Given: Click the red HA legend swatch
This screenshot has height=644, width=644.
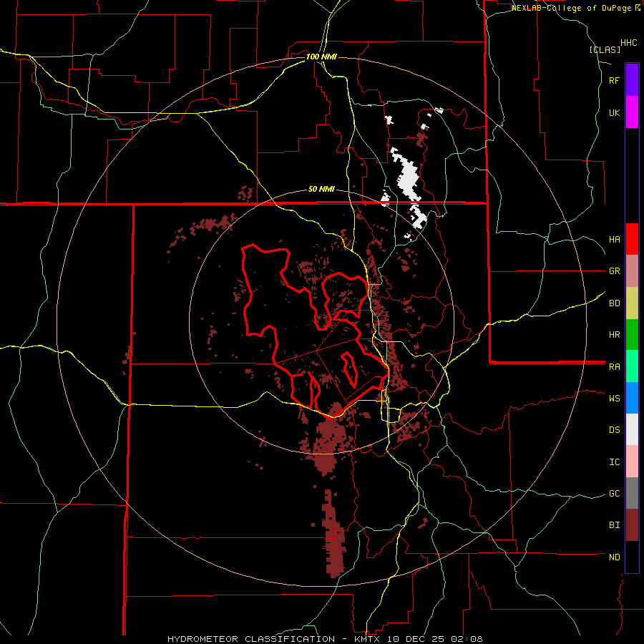Looking at the screenshot, I should [x=632, y=239].
